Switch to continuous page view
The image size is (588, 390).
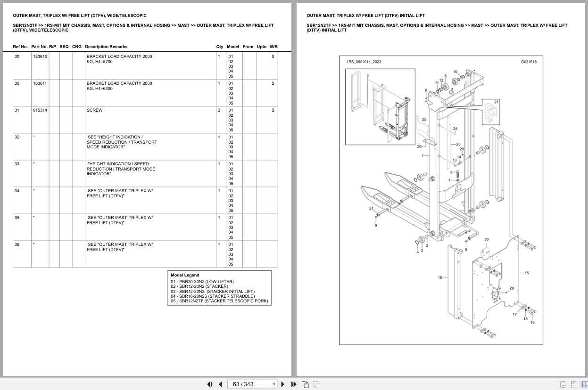click(573, 384)
